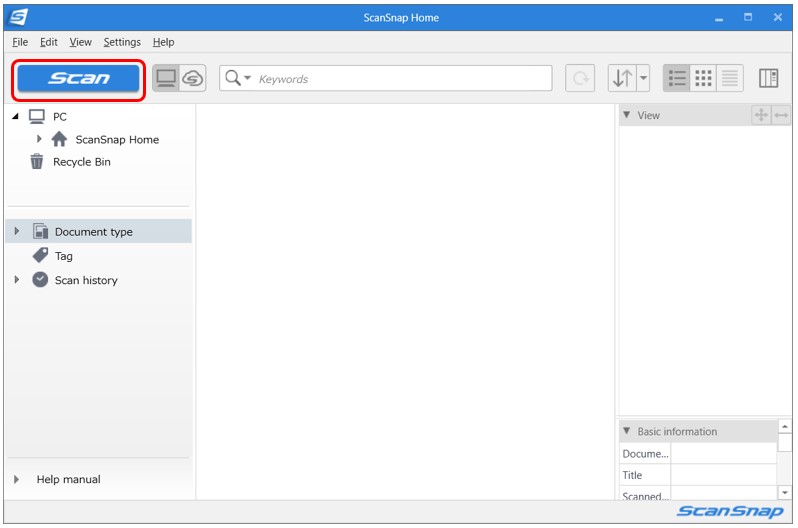Open the Help manual entry
Screen dimensions: 798x528
68,479
